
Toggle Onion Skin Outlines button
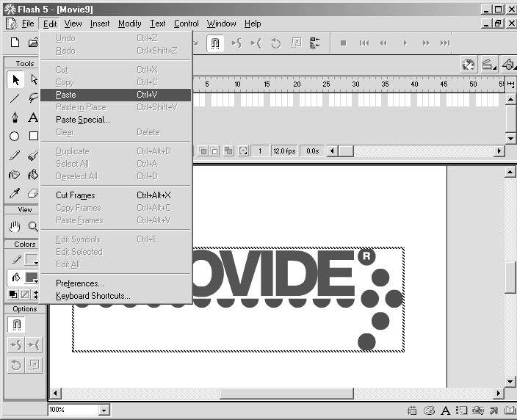coord(214,151)
